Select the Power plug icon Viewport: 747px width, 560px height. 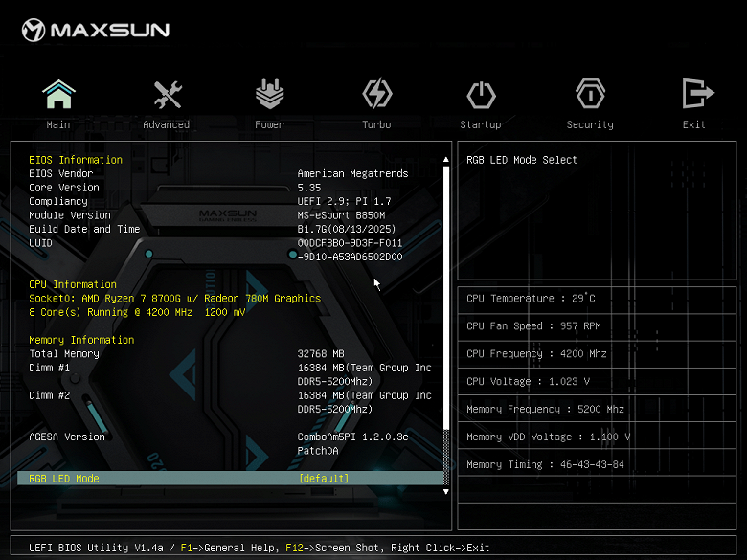click(269, 95)
